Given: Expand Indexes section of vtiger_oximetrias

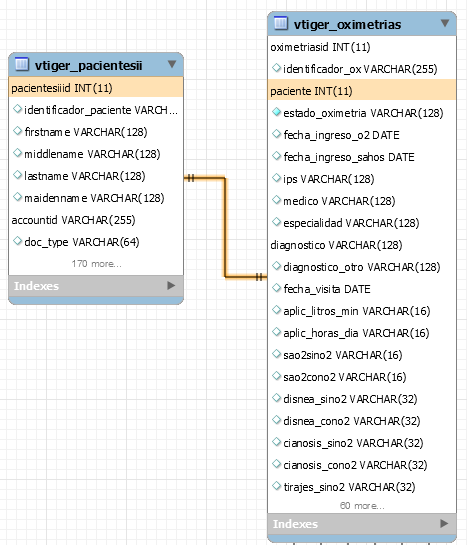Looking at the screenshot, I should (x=444, y=523).
